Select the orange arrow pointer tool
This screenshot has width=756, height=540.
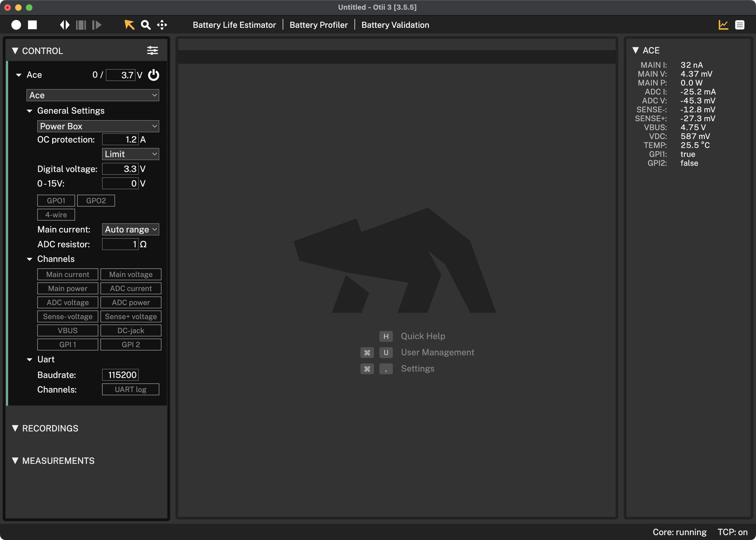tap(129, 25)
